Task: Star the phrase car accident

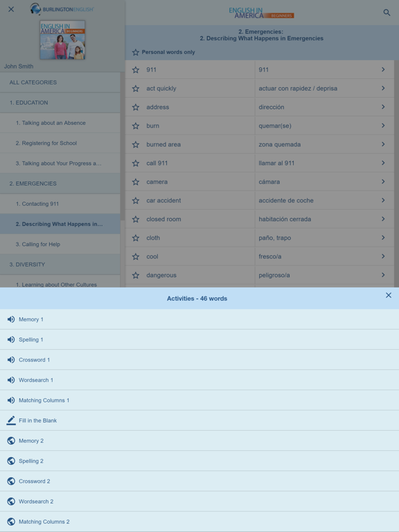Action: click(x=136, y=200)
